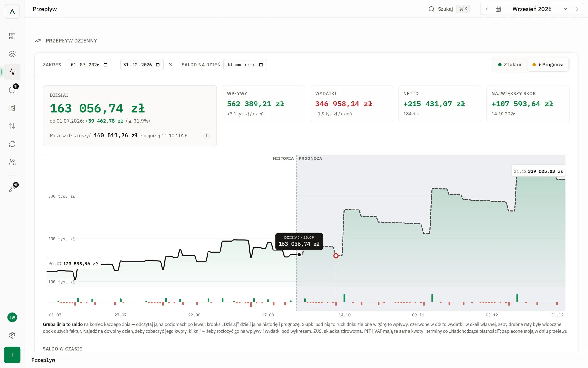Open the calendar icon beside month selector
Image resolution: width=588 pixels, height=368 pixels.
click(498, 9)
